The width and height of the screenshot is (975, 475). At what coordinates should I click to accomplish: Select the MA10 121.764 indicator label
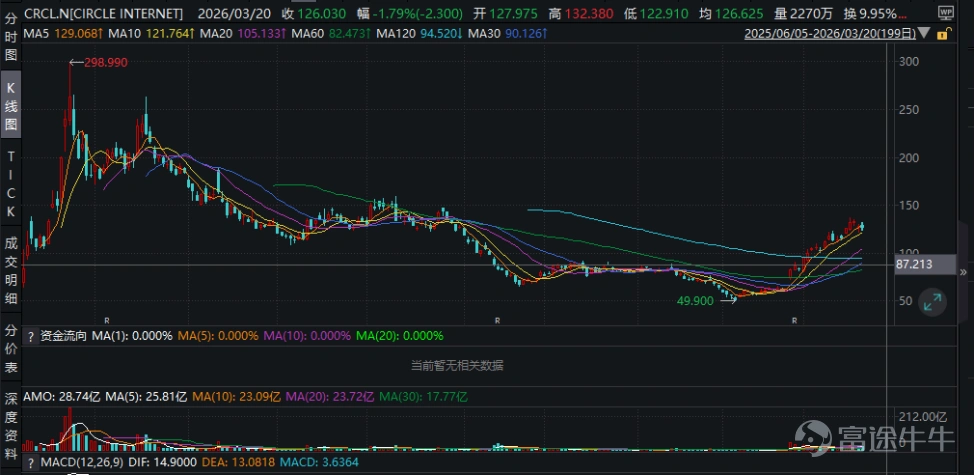click(x=150, y=34)
